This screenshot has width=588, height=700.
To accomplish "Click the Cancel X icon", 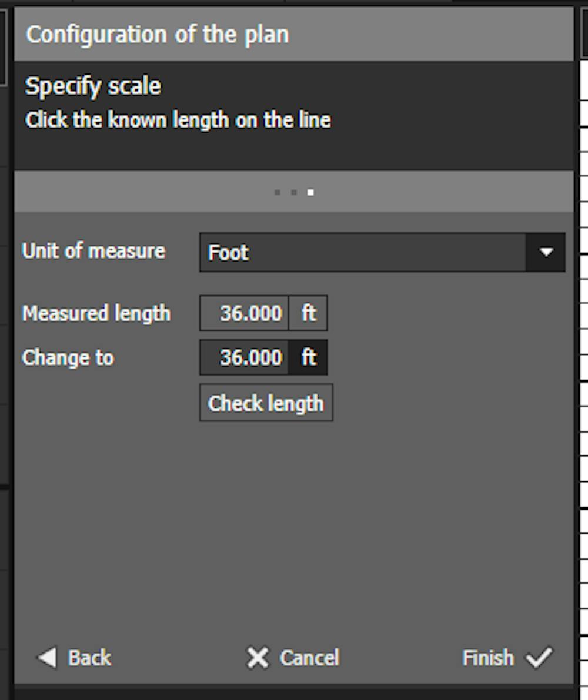I will click(257, 658).
